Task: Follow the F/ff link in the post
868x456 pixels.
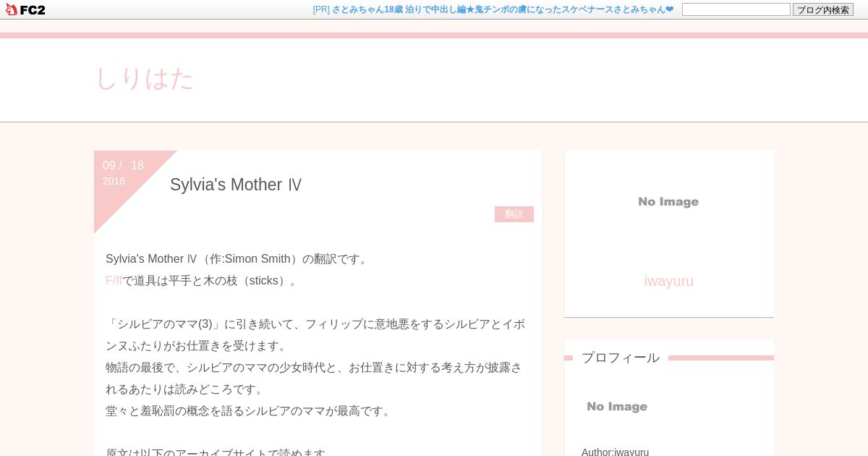Action: coord(114,281)
